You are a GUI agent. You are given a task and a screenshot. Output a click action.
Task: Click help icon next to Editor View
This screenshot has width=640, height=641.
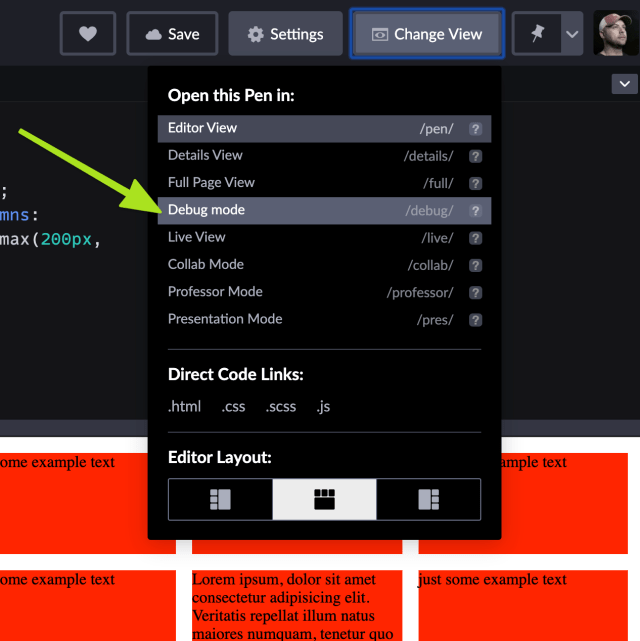coord(476,129)
